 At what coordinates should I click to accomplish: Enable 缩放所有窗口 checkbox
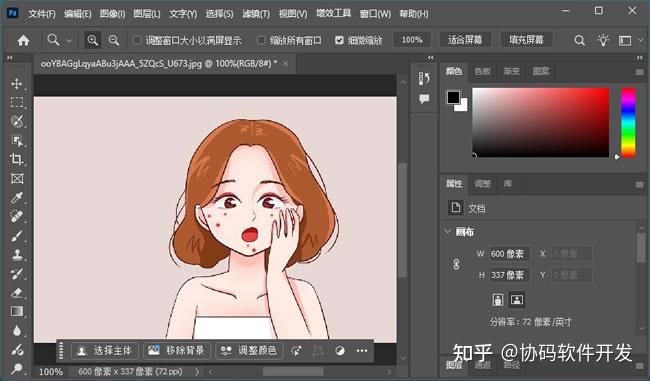click(x=261, y=40)
